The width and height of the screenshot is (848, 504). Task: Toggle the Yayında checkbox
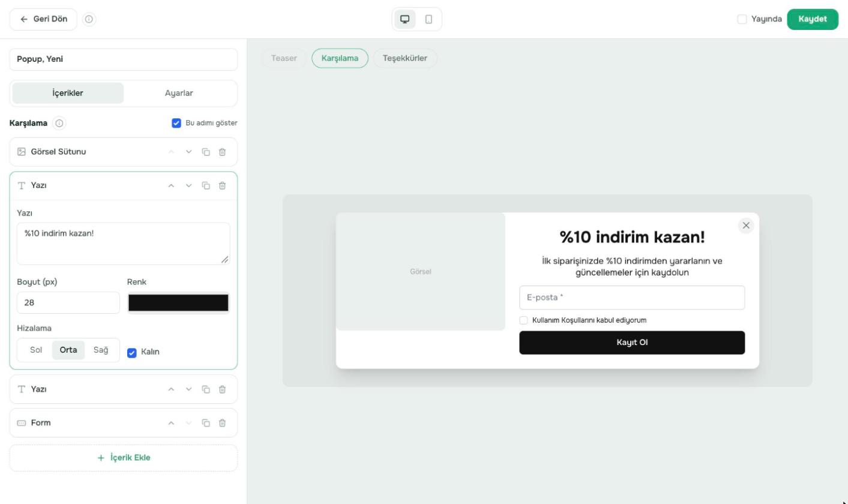[x=742, y=19]
